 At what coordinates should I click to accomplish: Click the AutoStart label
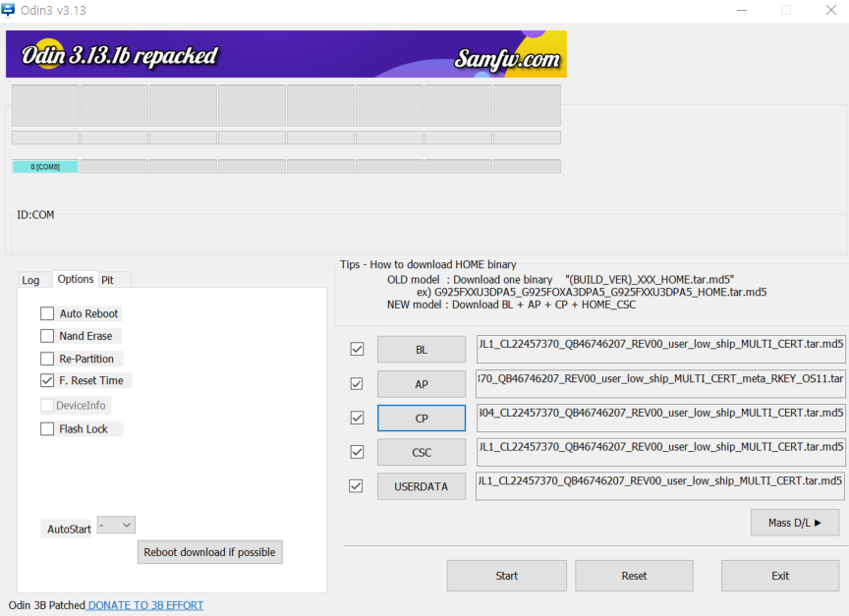[69, 529]
